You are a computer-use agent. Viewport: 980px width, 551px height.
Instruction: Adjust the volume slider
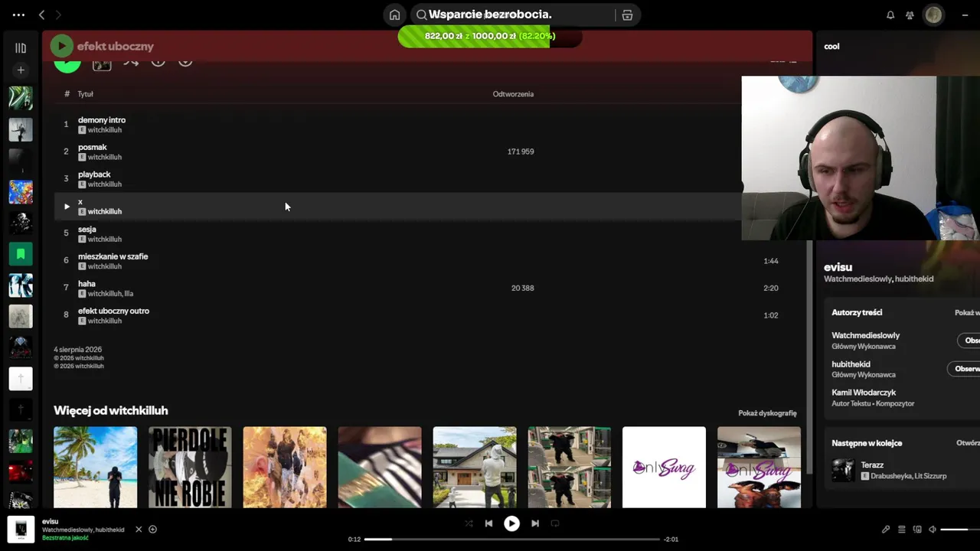point(959,529)
